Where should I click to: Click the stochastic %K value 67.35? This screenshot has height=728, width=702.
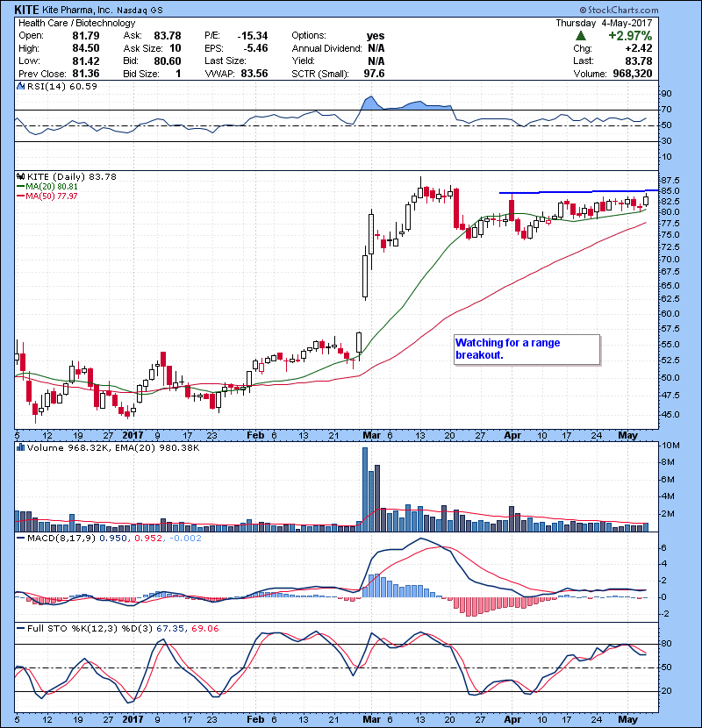(169, 628)
